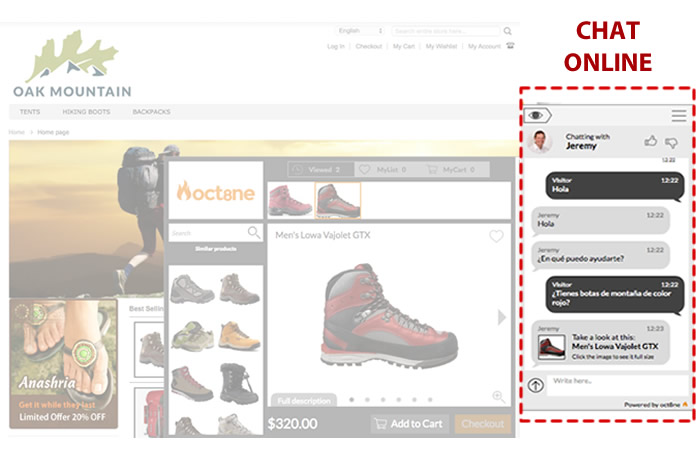Image resolution: width=700 pixels, height=460 pixels.
Task: Click the Powered by octane footer link
Action: 655,405
